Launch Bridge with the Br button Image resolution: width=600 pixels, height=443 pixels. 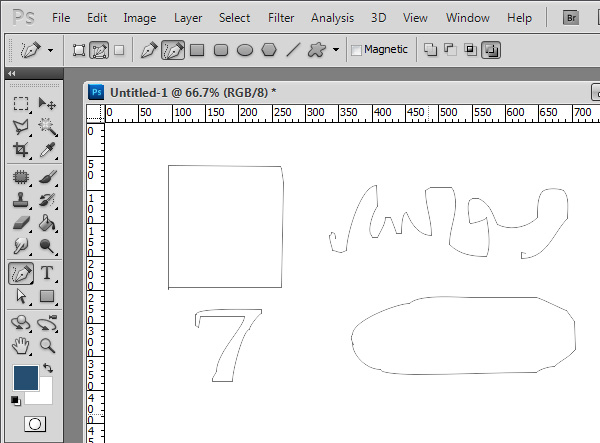click(x=572, y=17)
